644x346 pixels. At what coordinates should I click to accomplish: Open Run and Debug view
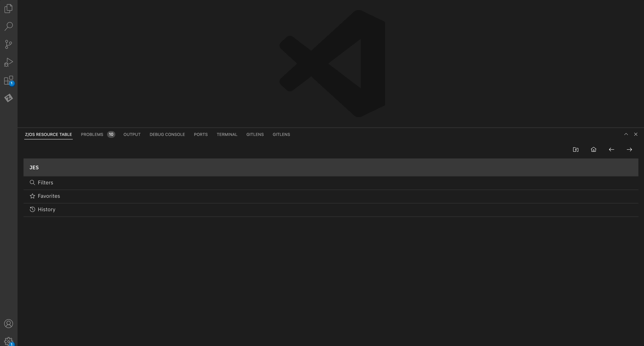[x=9, y=62]
